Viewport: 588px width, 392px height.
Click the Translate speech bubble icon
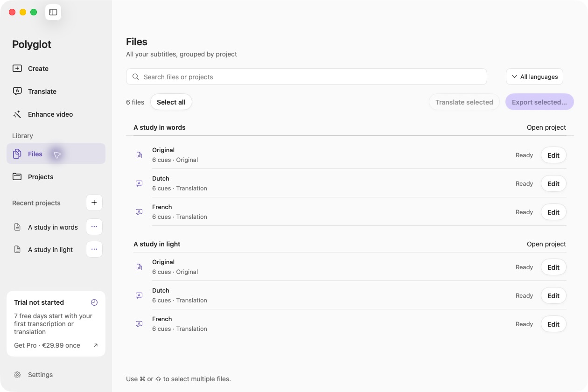coord(17,91)
